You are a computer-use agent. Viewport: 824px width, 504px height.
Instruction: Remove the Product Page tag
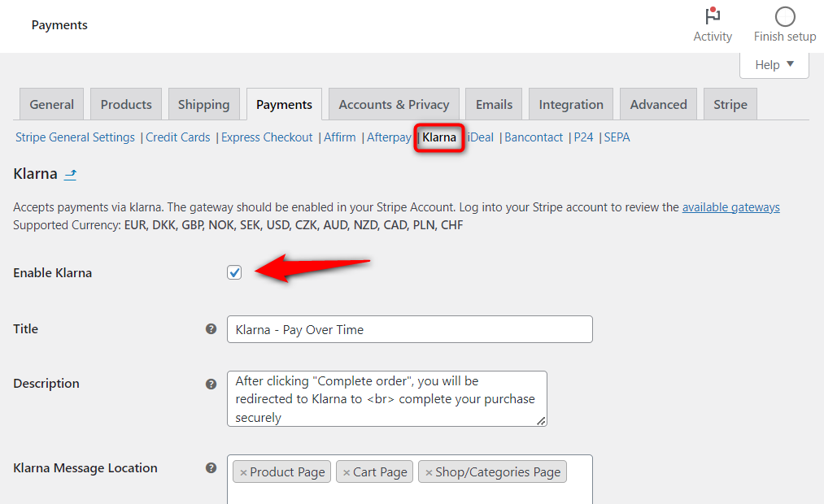243,472
